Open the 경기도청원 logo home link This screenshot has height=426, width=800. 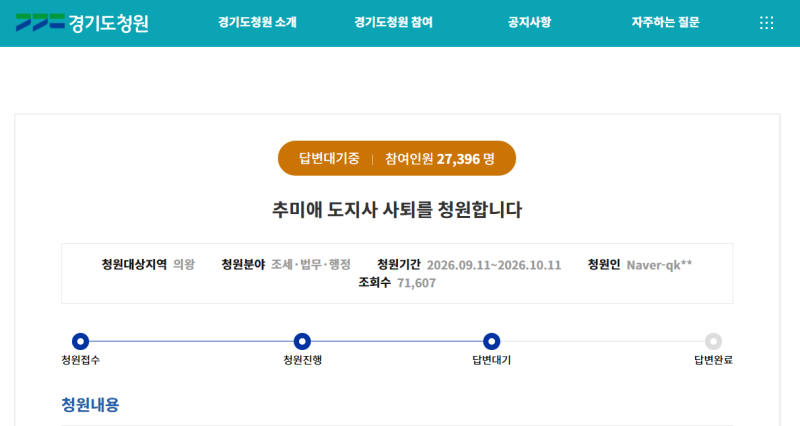(x=82, y=23)
